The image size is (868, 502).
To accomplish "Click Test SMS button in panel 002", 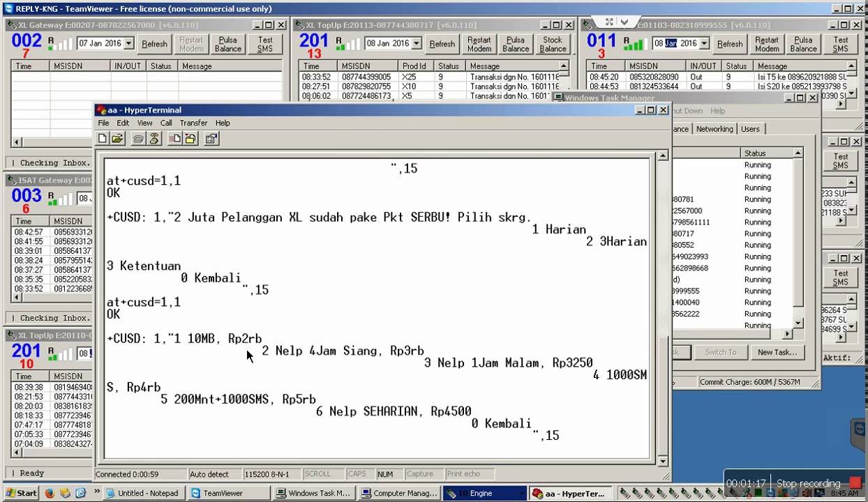I will coord(265,44).
